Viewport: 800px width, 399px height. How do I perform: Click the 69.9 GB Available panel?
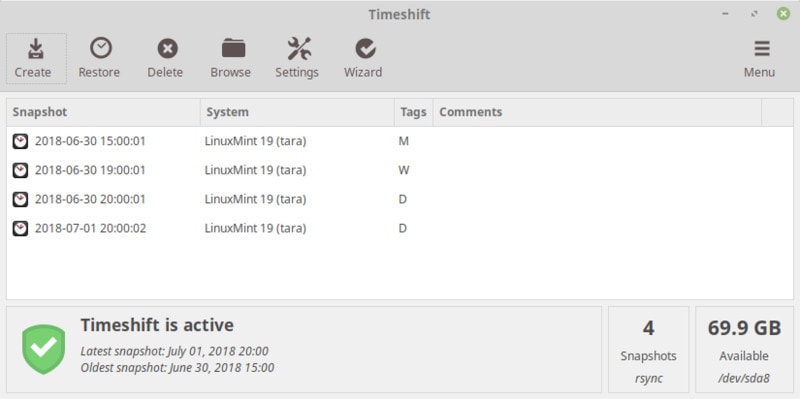tap(744, 350)
